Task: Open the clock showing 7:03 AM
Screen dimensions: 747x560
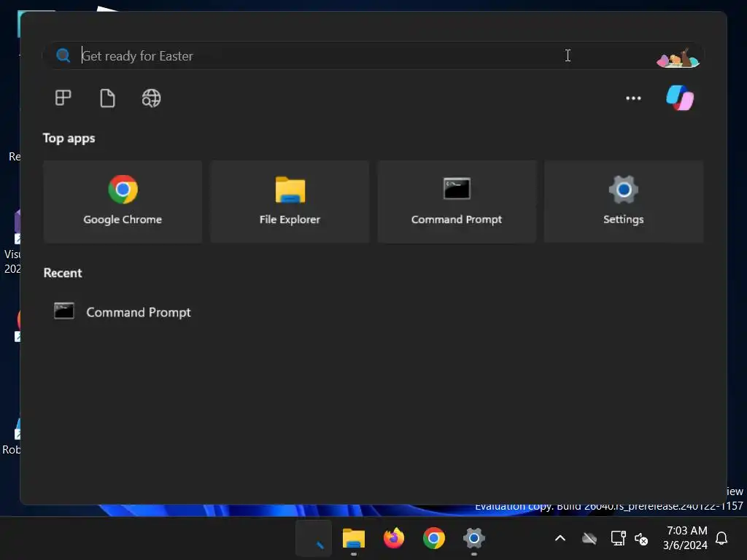Action: (x=685, y=537)
